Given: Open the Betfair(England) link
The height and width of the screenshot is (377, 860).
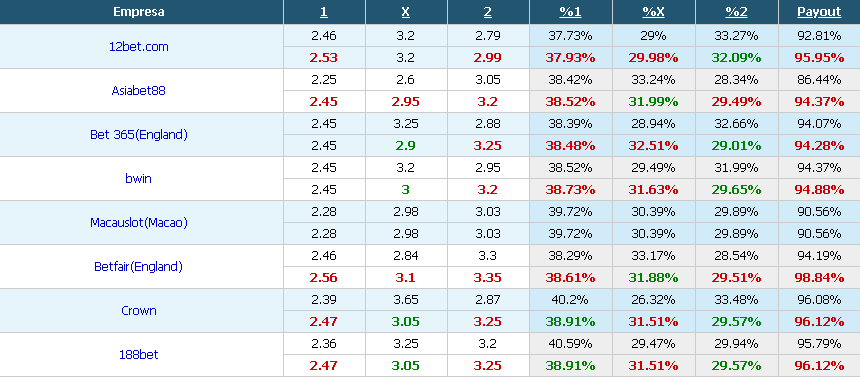Looking at the screenshot, I should tap(138, 267).
